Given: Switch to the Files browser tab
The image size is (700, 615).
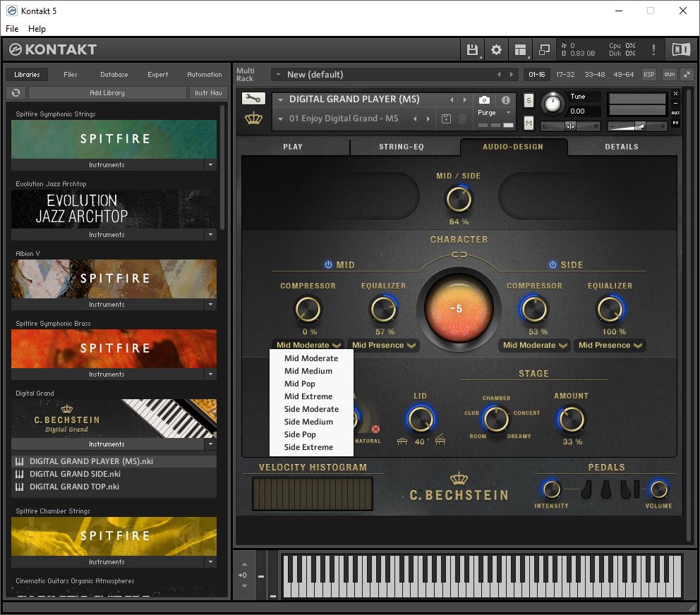Looking at the screenshot, I should [x=70, y=75].
